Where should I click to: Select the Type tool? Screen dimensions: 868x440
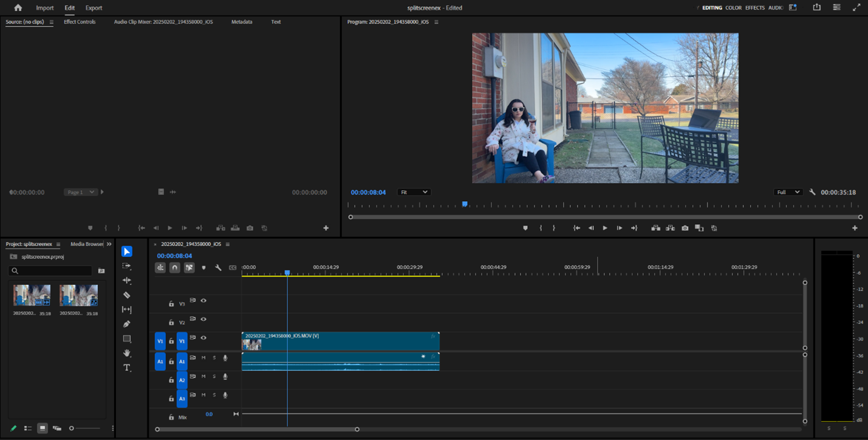(126, 368)
